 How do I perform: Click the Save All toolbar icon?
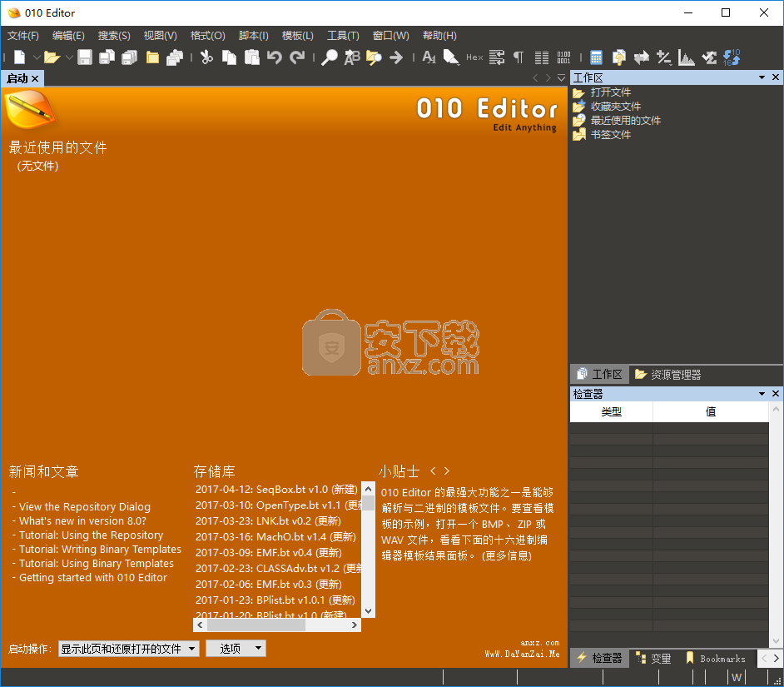tap(130, 57)
